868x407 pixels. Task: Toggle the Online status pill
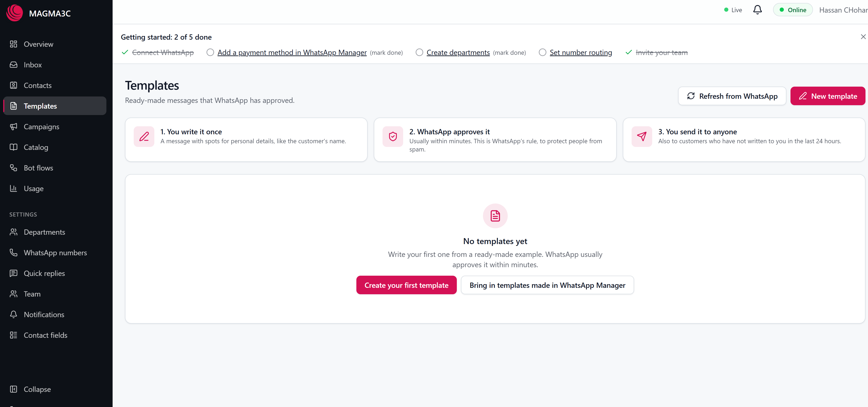coord(793,10)
